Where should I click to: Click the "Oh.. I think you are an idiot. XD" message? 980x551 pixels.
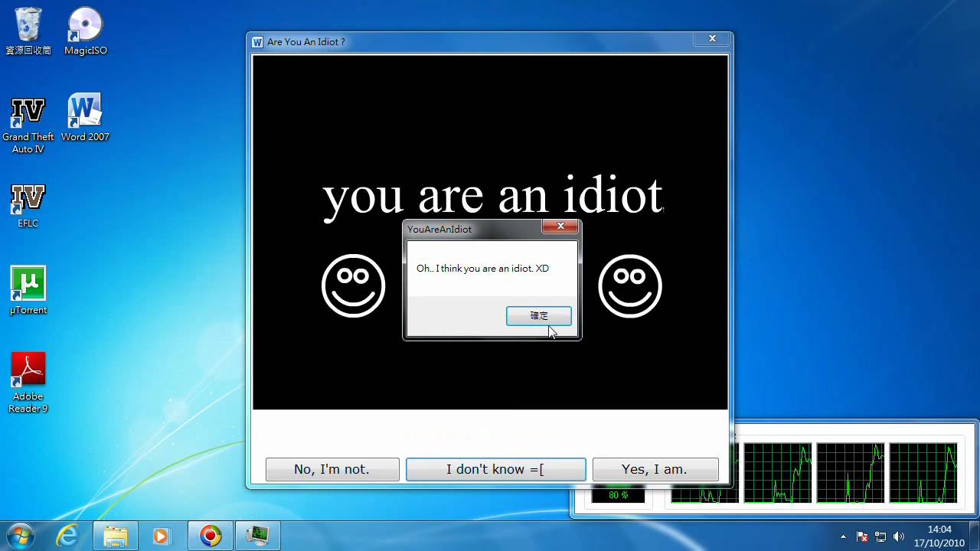482,269
